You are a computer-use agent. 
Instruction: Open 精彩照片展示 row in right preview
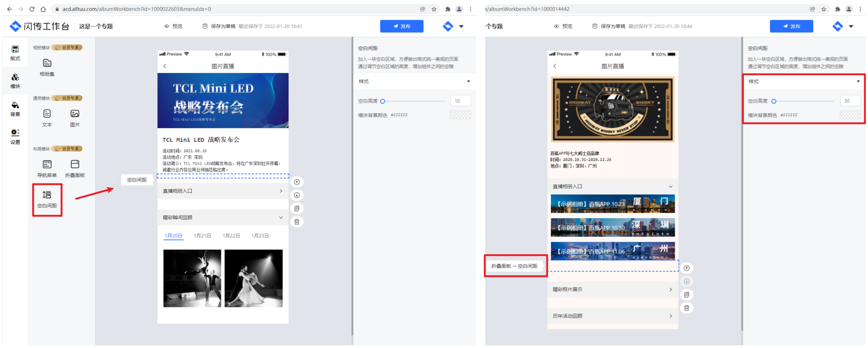click(x=613, y=289)
